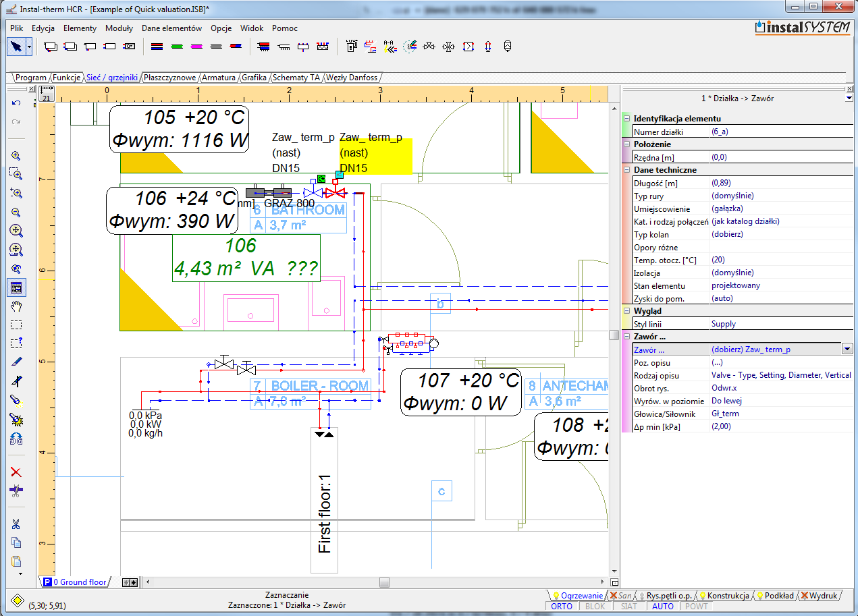Toggle SIAT grid mode in status bar

[628, 606]
